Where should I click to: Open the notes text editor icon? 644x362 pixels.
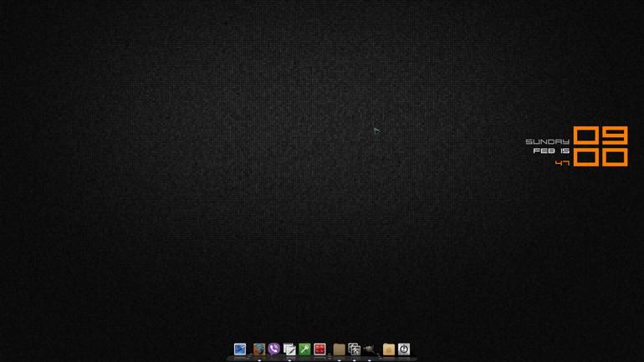pos(289,349)
